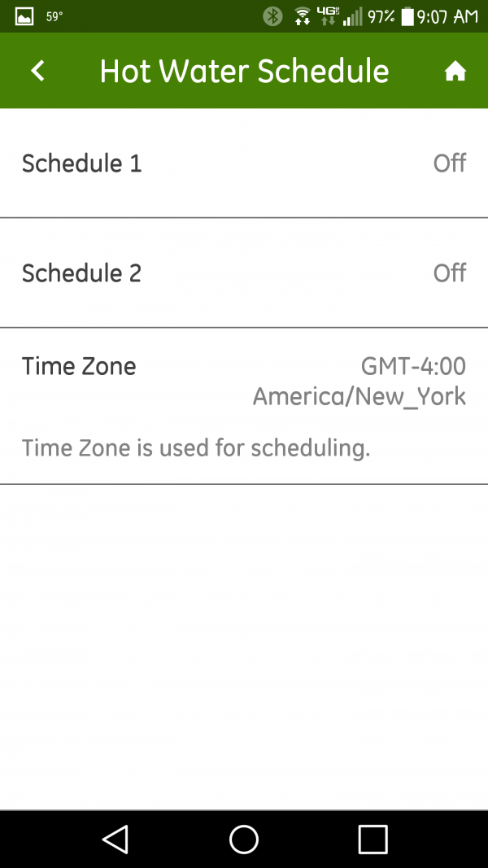
Task: Tap the back arrow in header
Action: (37, 71)
